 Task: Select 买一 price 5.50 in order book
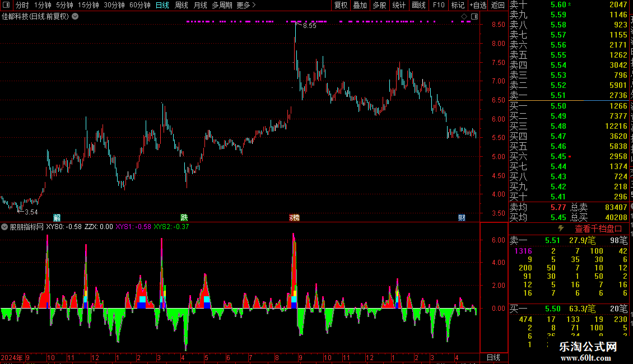(x=558, y=106)
